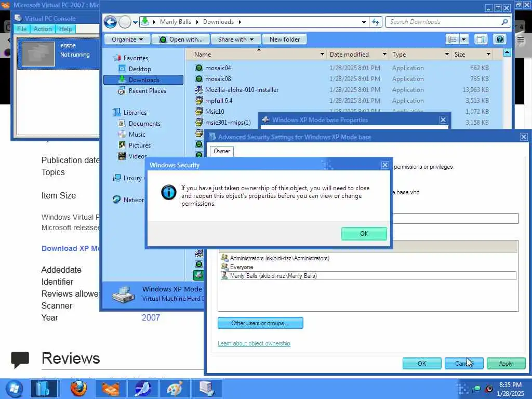
Task: Click the clock in the system tray
Action: (510, 389)
